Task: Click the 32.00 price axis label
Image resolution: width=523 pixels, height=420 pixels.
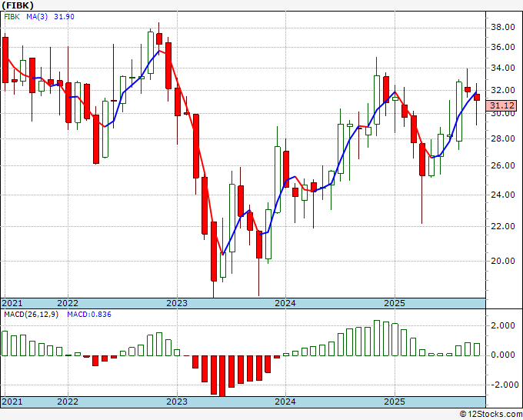Action: click(503, 91)
